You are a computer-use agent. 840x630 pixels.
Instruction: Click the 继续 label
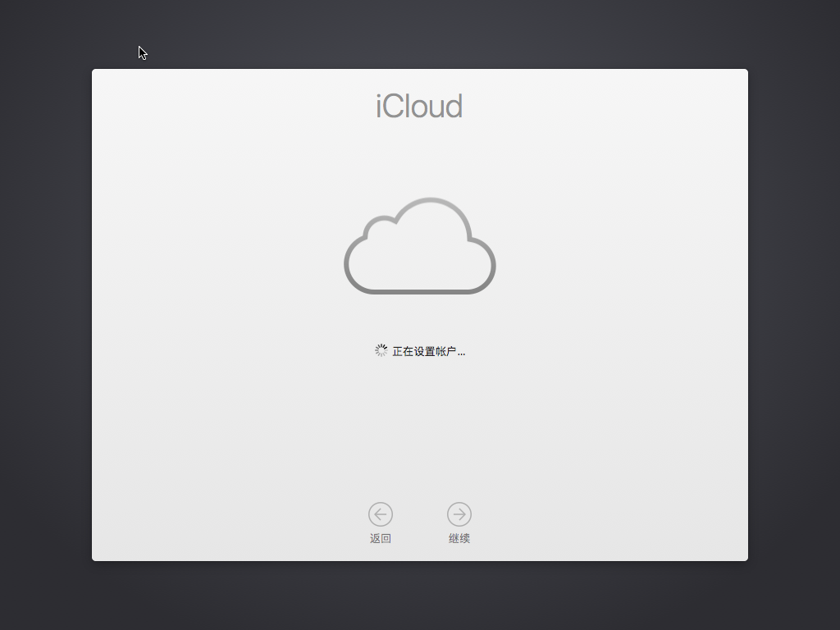459,538
